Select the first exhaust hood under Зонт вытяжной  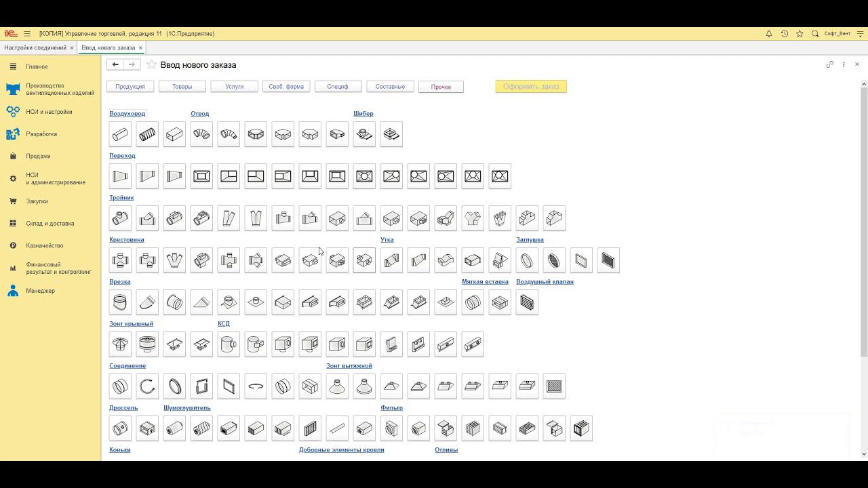337,386
